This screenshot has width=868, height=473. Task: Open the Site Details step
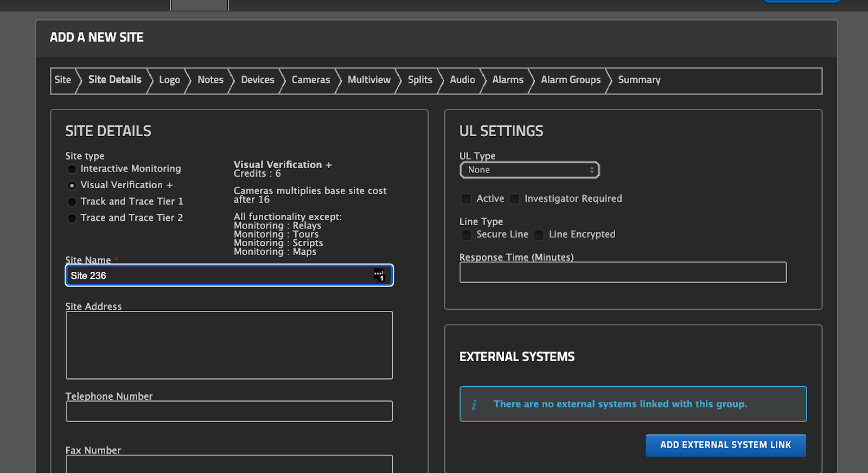click(115, 80)
